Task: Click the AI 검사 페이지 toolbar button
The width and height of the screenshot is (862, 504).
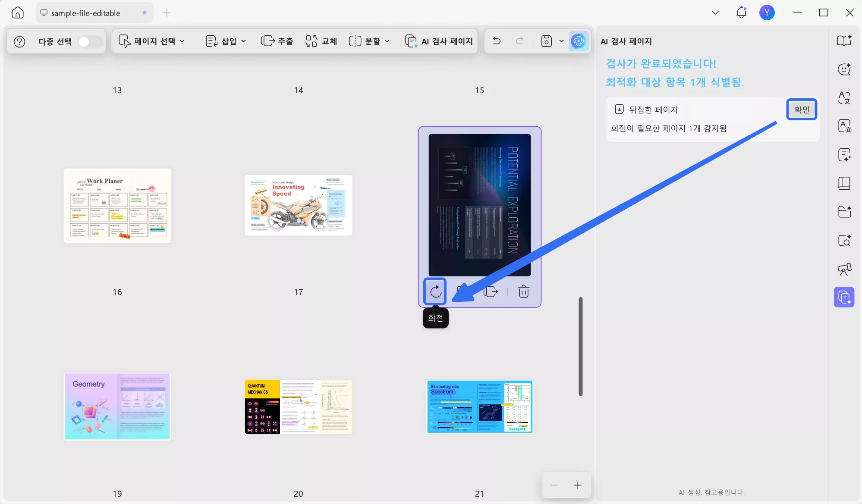Action: click(439, 41)
